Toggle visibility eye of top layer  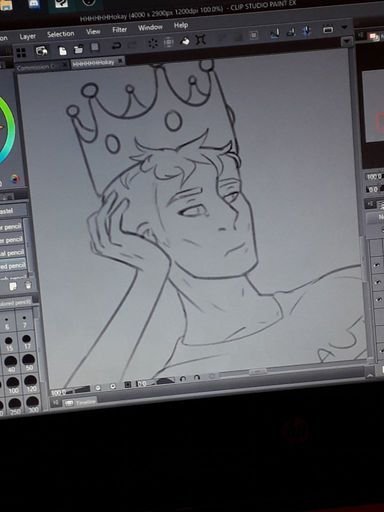pyautogui.click(x=378, y=265)
